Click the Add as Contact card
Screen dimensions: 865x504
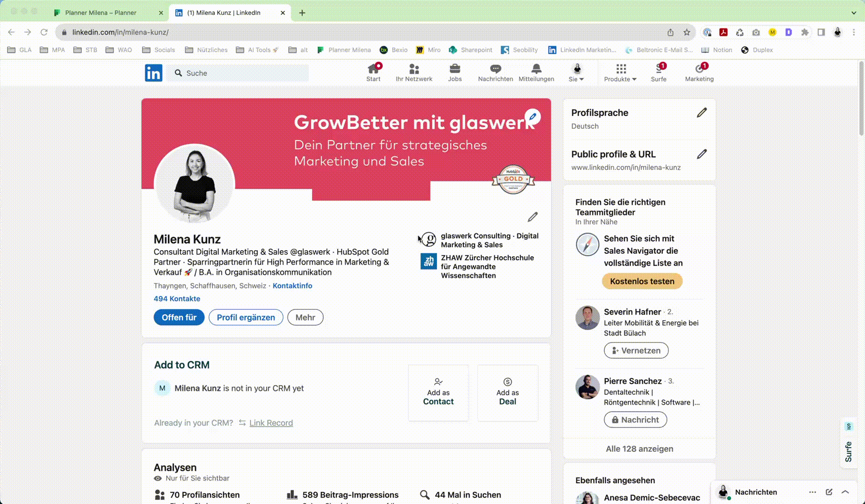(438, 393)
